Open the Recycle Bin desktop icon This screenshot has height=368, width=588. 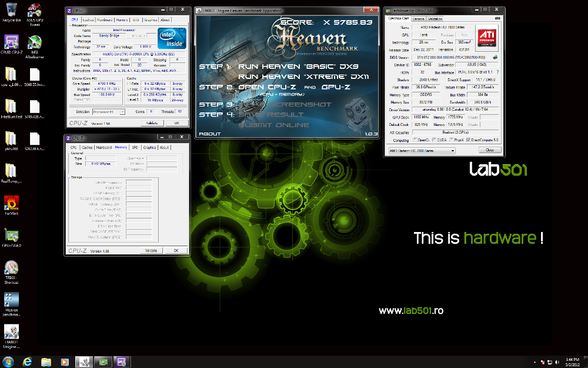pos(11,12)
